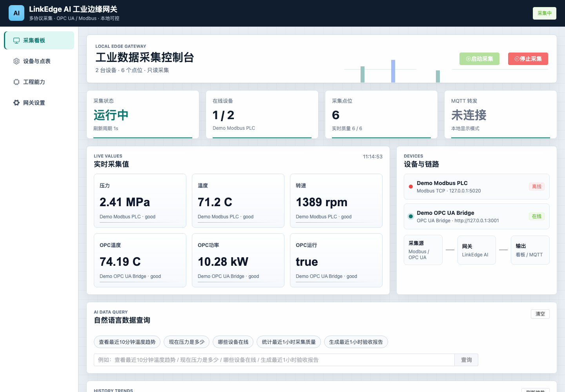Click the 采集状态 运行中 stat card
The height and width of the screenshot is (392, 565).
143,114
